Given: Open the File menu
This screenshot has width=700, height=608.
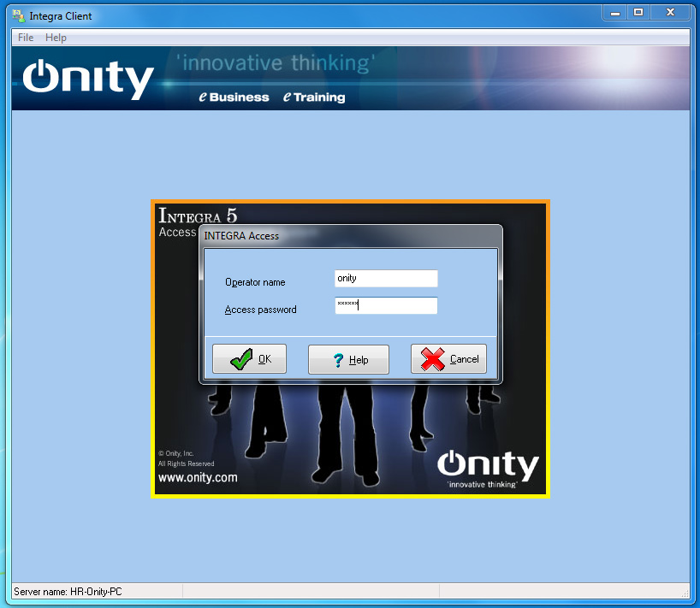Looking at the screenshot, I should pyautogui.click(x=26, y=38).
